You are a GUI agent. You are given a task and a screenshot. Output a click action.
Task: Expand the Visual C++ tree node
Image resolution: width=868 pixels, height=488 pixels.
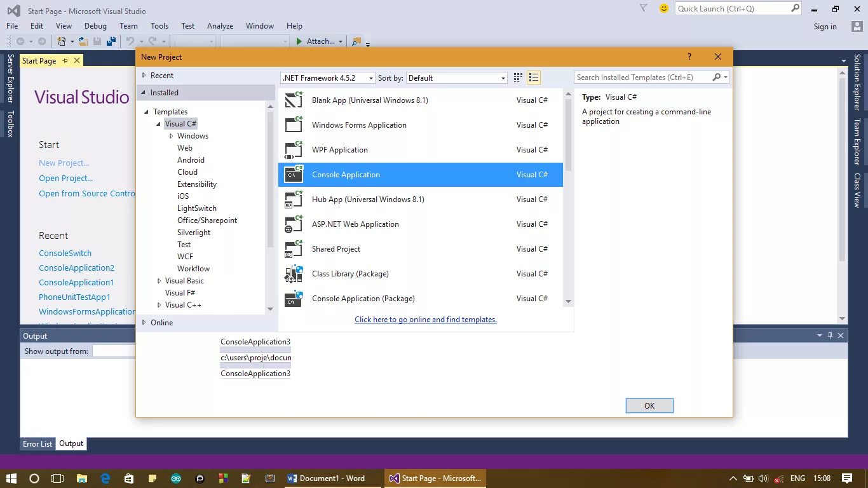(159, 305)
